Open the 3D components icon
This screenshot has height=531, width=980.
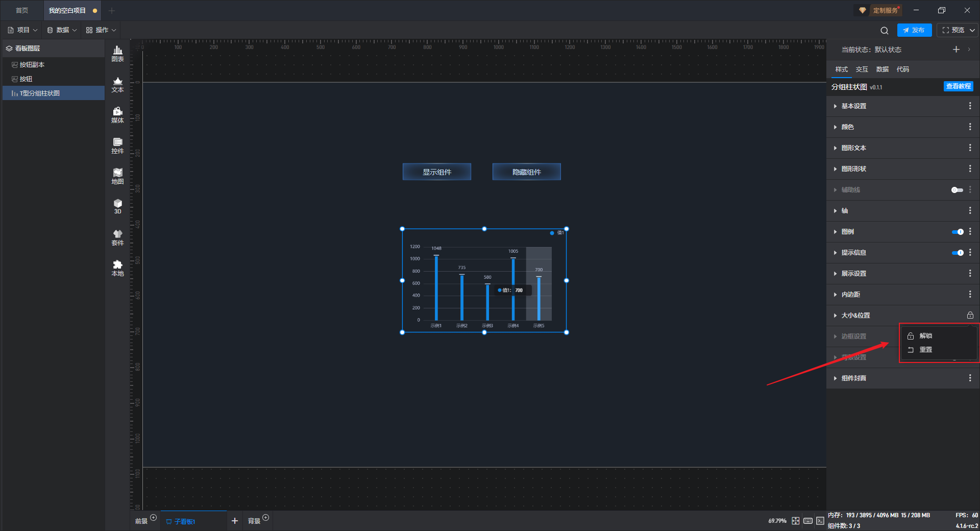pyautogui.click(x=117, y=206)
